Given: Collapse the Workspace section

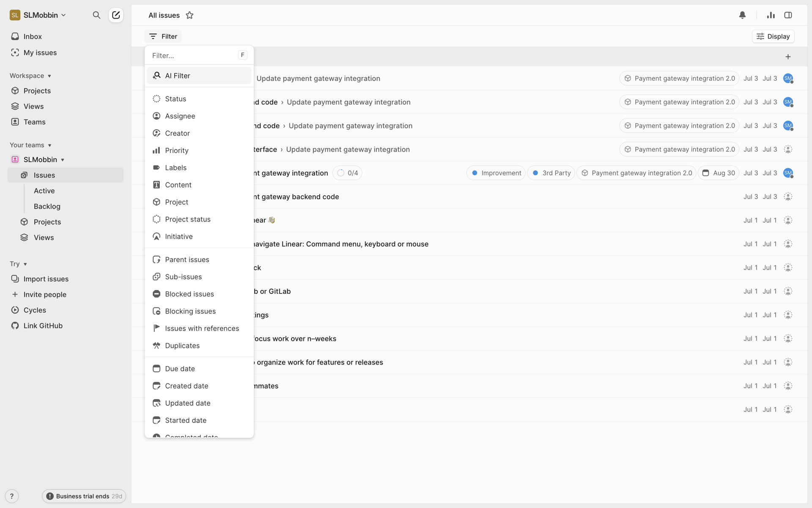Looking at the screenshot, I should (30, 76).
